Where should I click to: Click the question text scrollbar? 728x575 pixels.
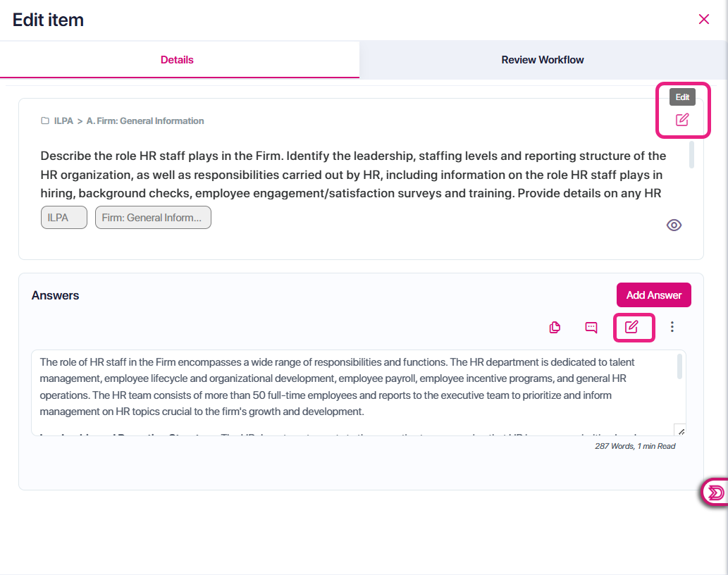[x=691, y=154]
